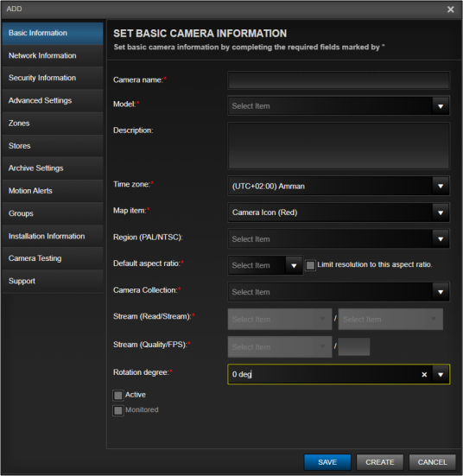Expand the Region (PAL/NTSC) dropdown
The height and width of the screenshot is (476, 463).
[441, 239]
